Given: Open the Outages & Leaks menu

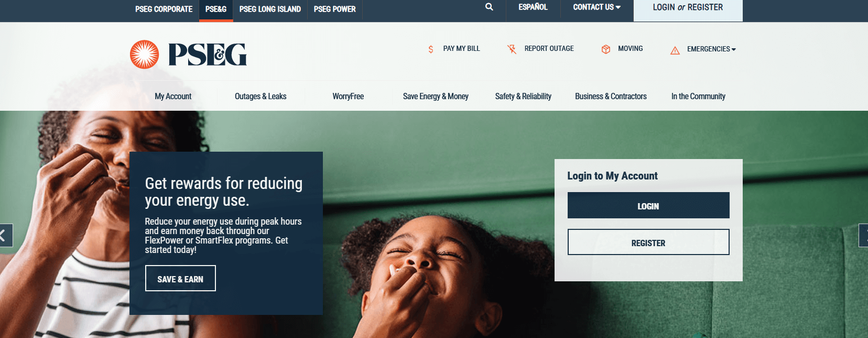Looking at the screenshot, I should click(261, 96).
